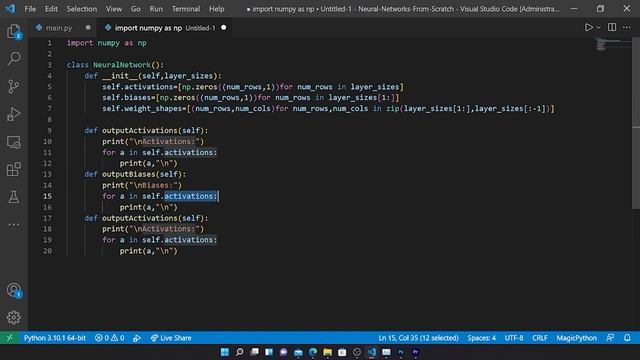Open the Mail app from taskbar
The width and height of the screenshot is (640, 360).
(x=298, y=352)
